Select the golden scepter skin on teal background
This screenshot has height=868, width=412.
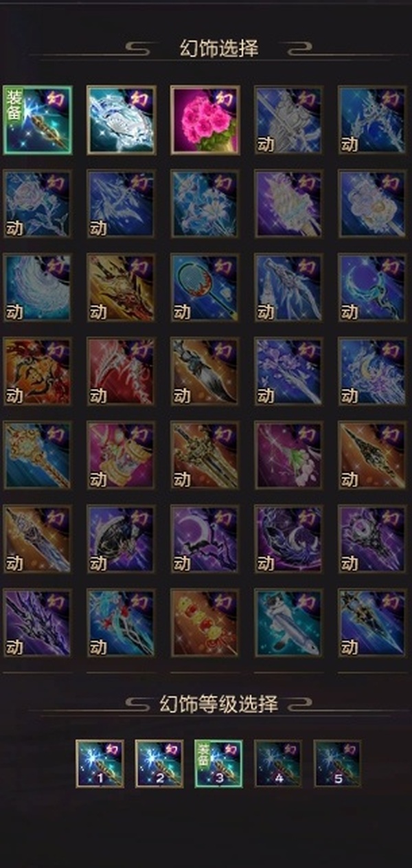38,455
